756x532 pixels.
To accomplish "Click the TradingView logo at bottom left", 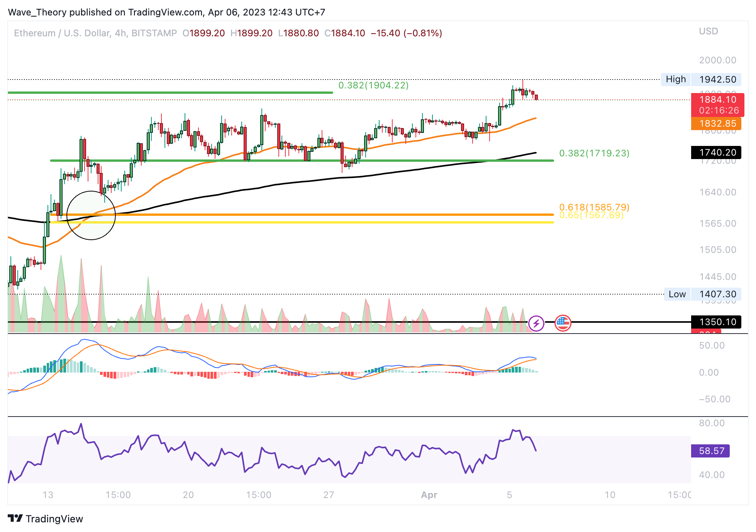I will (46, 518).
